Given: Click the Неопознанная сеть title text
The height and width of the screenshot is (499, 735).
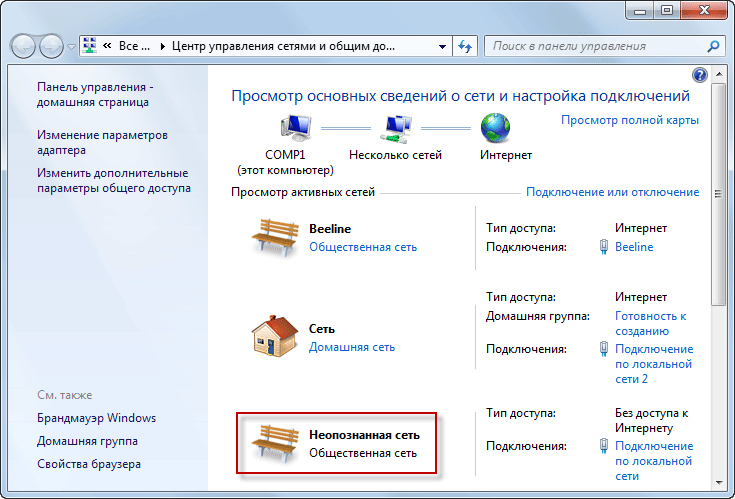Looking at the screenshot, I should click(364, 435).
